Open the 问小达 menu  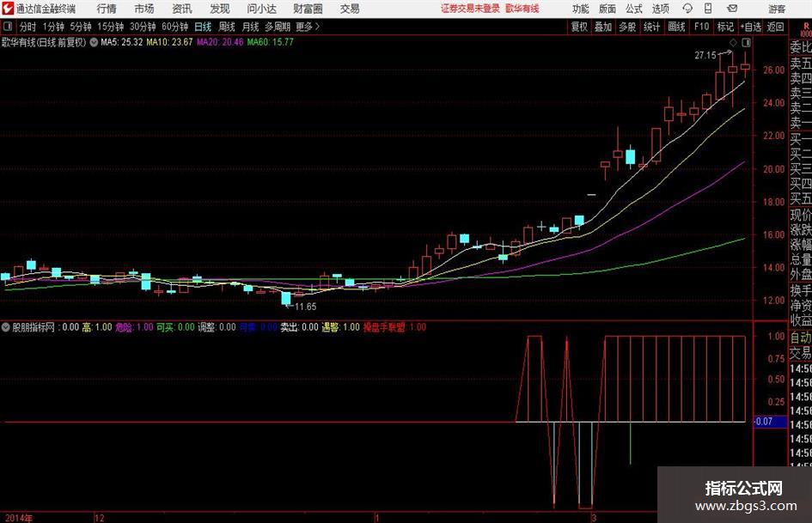[261, 9]
